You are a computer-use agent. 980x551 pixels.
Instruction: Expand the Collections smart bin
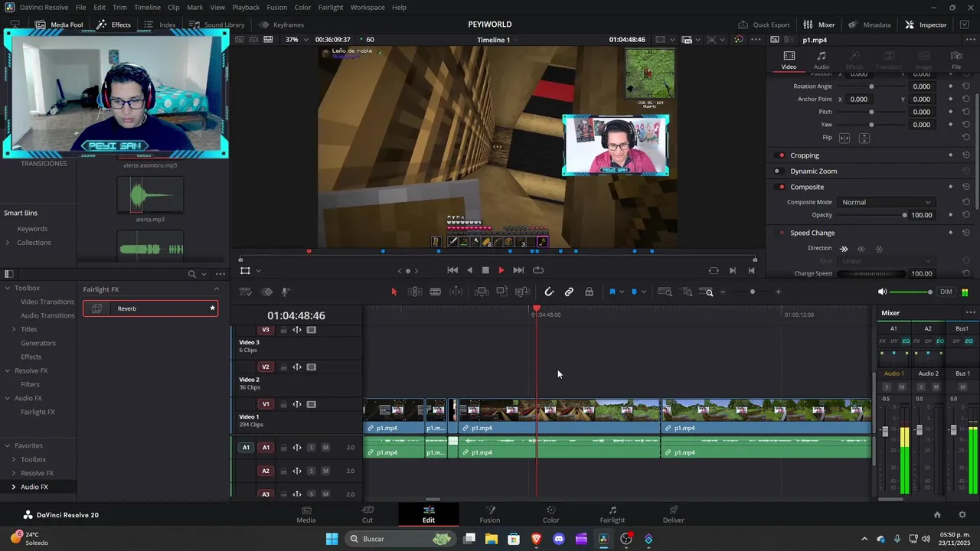8,243
